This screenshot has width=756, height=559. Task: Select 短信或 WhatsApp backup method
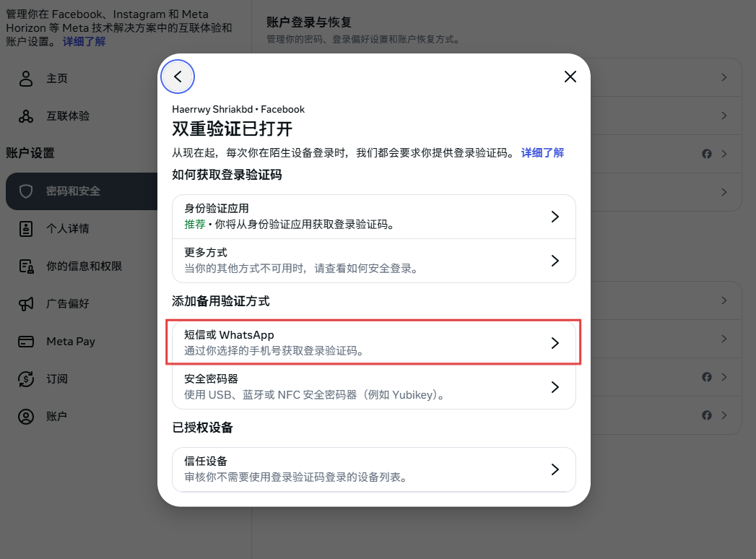click(x=373, y=342)
